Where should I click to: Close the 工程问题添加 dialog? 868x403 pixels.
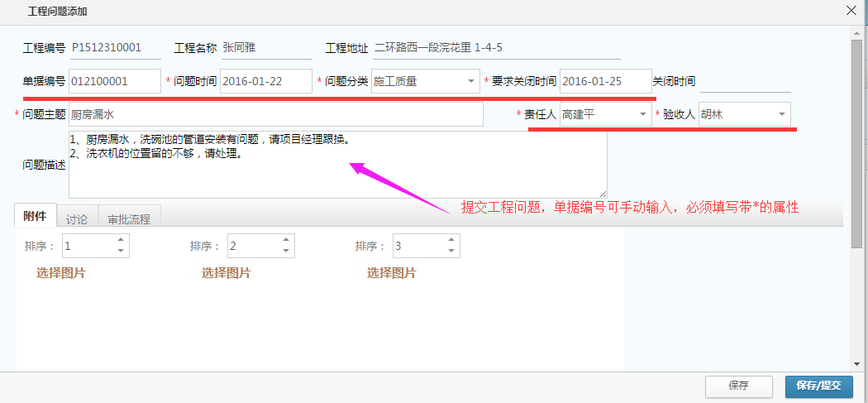click(851, 11)
